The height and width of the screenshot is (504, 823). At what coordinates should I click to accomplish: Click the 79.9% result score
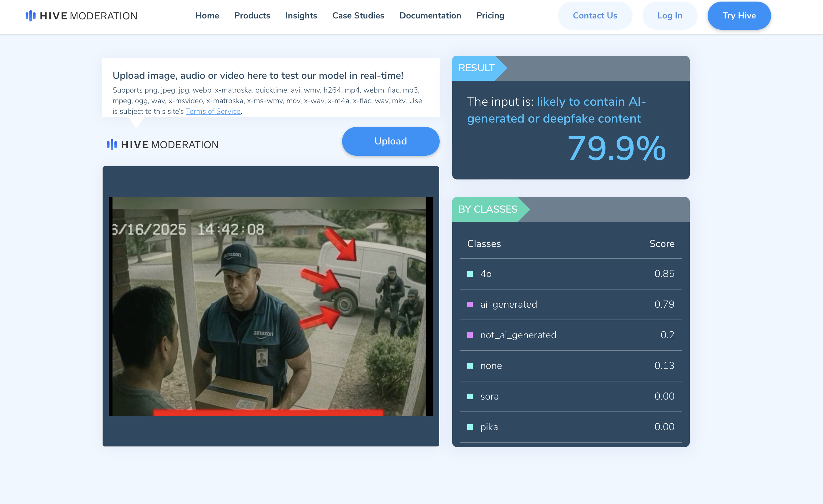coord(617,148)
